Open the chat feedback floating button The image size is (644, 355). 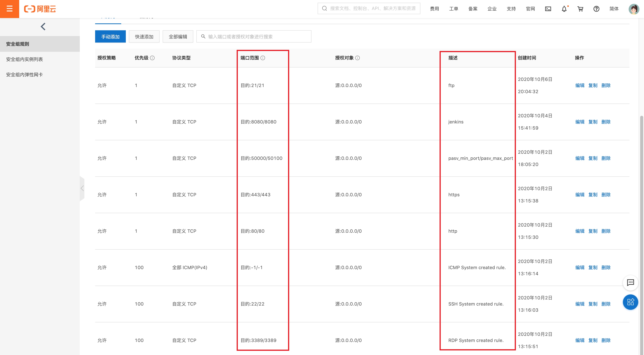click(630, 283)
